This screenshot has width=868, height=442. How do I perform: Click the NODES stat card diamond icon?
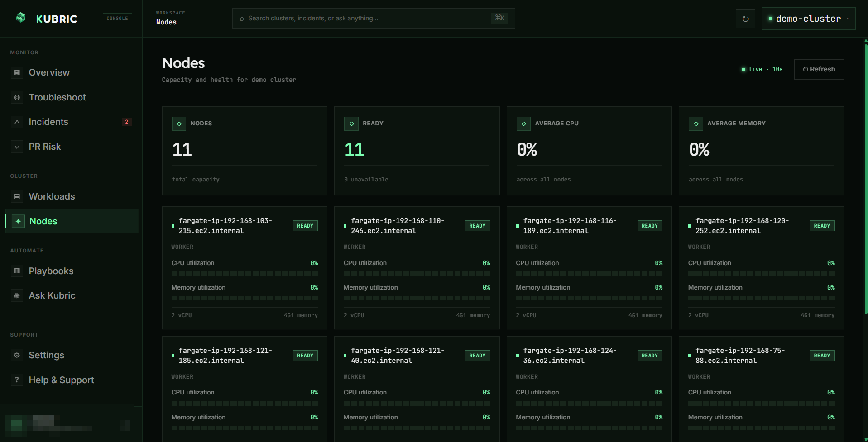click(x=179, y=124)
